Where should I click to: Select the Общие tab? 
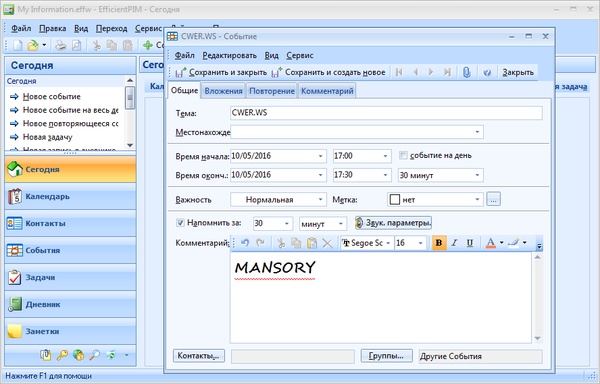[x=184, y=91]
